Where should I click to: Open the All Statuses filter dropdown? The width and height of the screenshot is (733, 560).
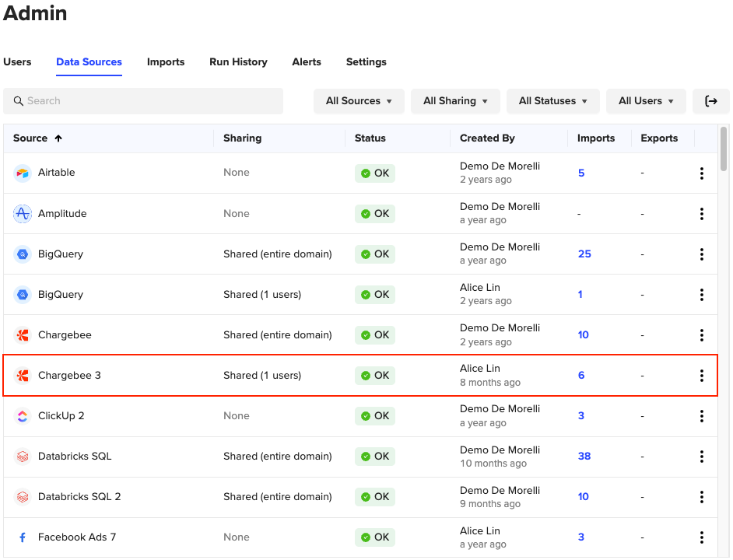(552, 101)
